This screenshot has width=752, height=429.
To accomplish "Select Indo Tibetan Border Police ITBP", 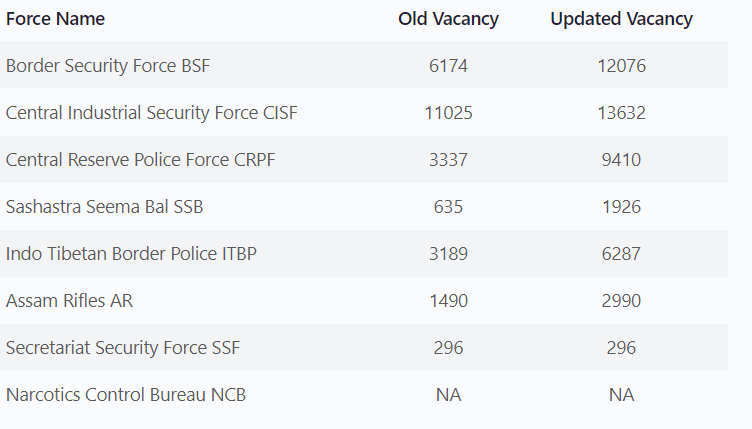I will tap(131, 254).
